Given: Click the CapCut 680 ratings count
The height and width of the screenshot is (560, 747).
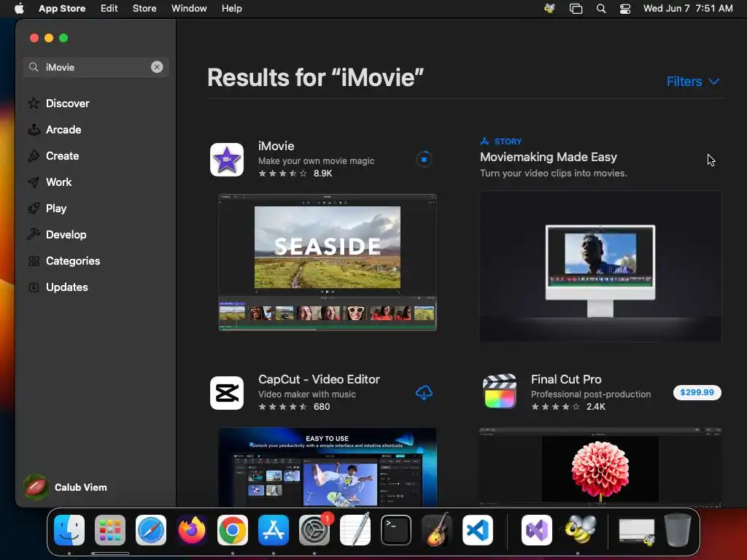Looking at the screenshot, I should pyautogui.click(x=322, y=407).
